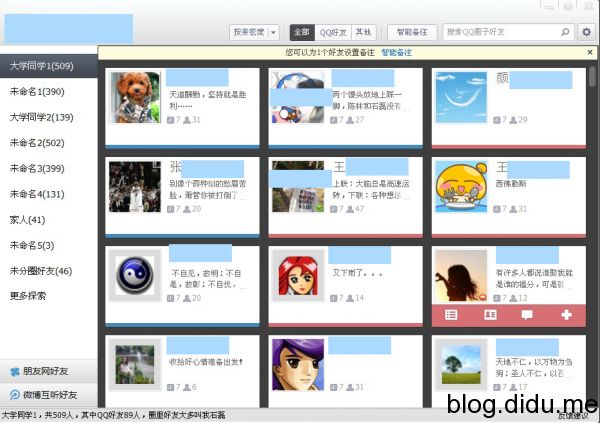Select group 未命名3(399)
The width and height of the screenshot is (600, 423).
click(x=49, y=168)
